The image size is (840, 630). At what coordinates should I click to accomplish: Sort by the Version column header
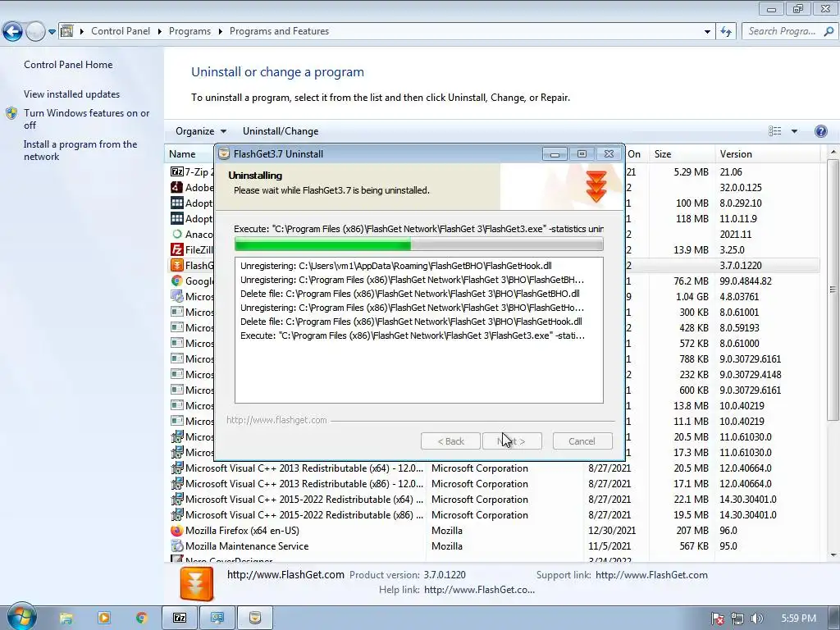click(736, 154)
